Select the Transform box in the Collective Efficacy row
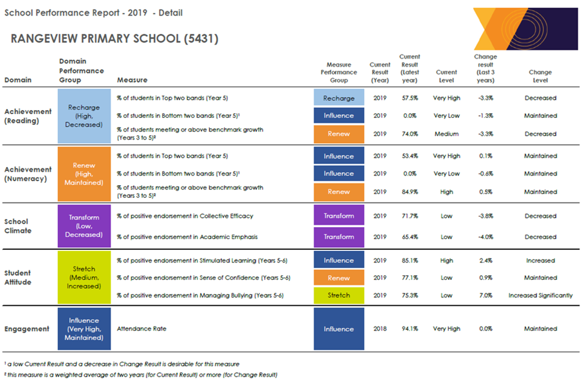588x382 pixels. [x=339, y=216]
